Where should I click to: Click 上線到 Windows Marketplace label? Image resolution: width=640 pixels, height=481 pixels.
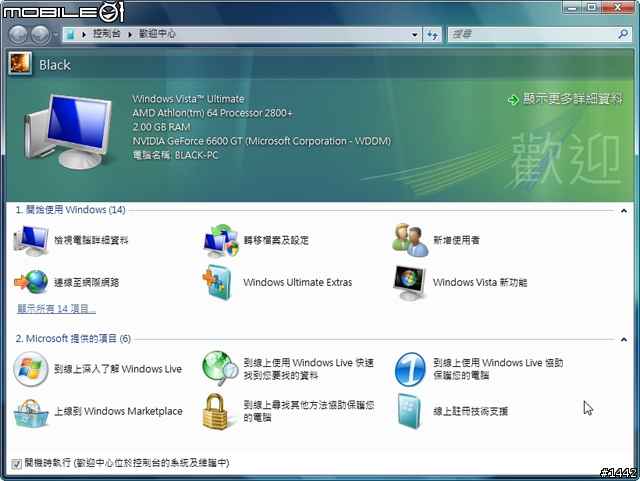118,411
